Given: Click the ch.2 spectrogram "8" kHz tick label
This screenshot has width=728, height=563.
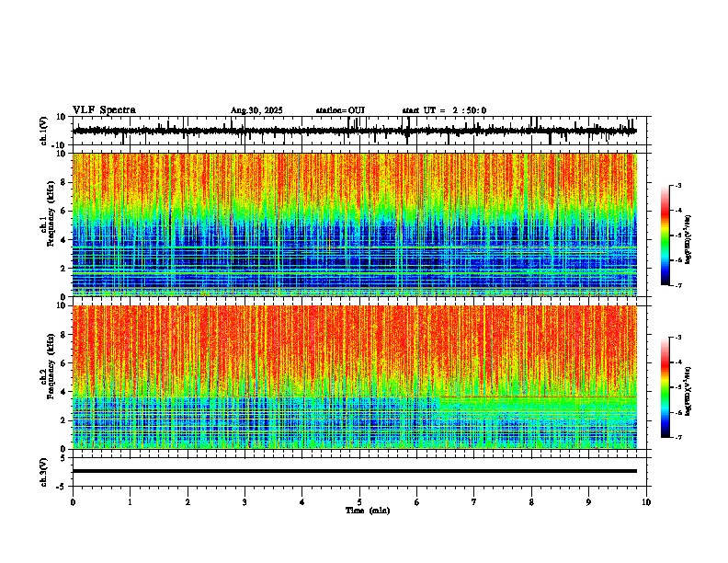Looking at the screenshot, I should (x=63, y=335).
